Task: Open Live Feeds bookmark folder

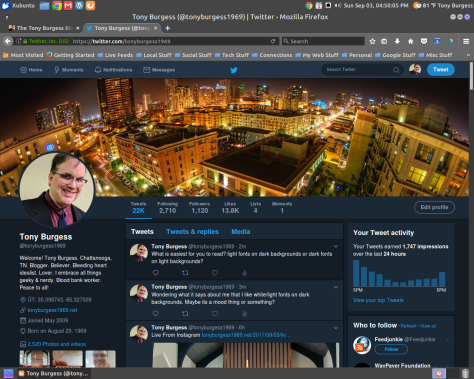Action: (x=115, y=55)
